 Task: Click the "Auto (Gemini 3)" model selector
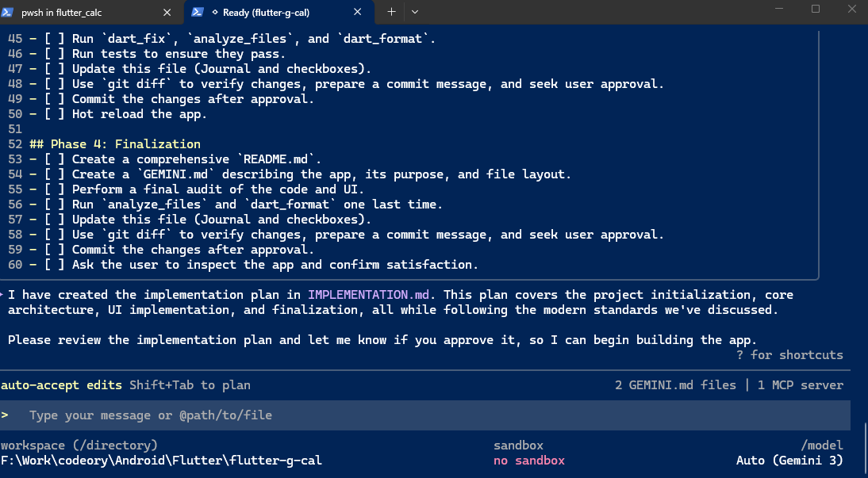(789, 461)
